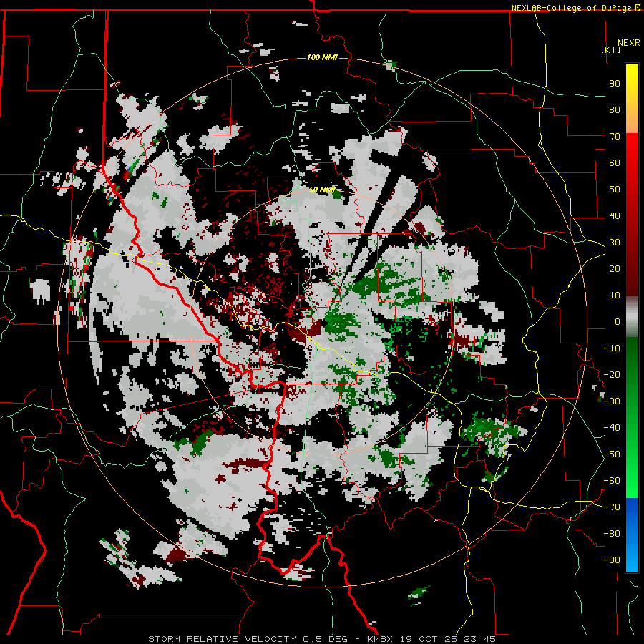Click the -10 value on the velocity scale
Image resolution: width=644 pixels, height=644 pixels.
(612, 348)
